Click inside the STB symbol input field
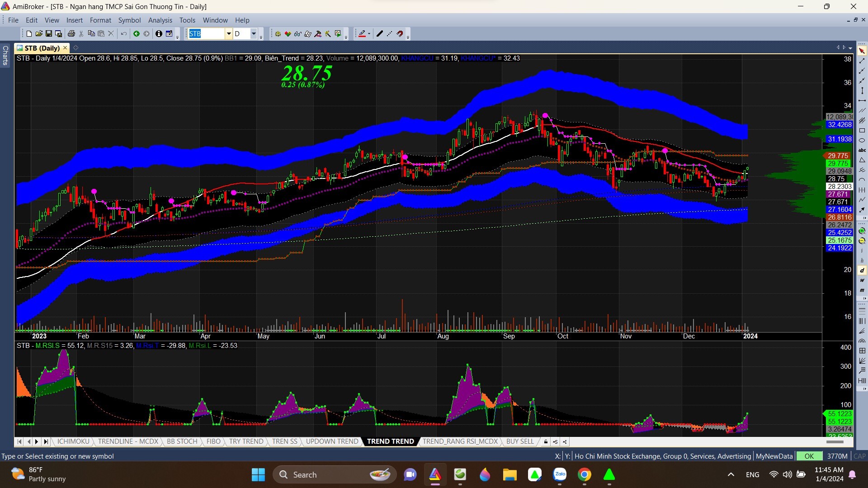 click(206, 34)
